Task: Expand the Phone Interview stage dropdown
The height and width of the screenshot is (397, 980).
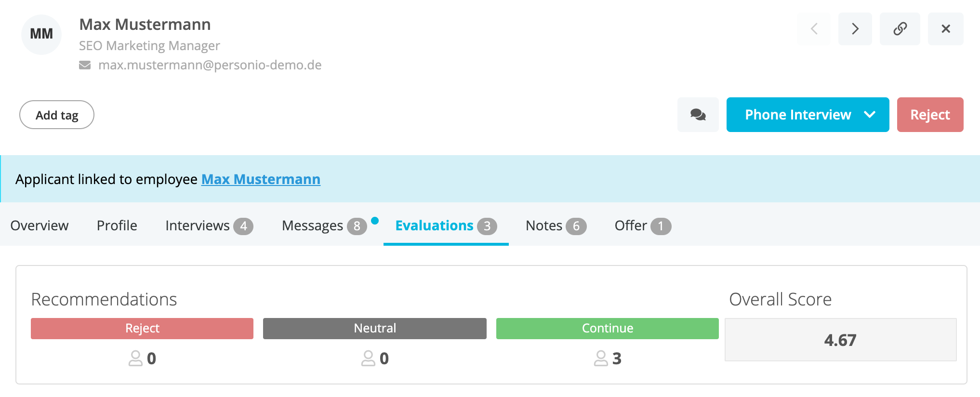Action: [870, 115]
